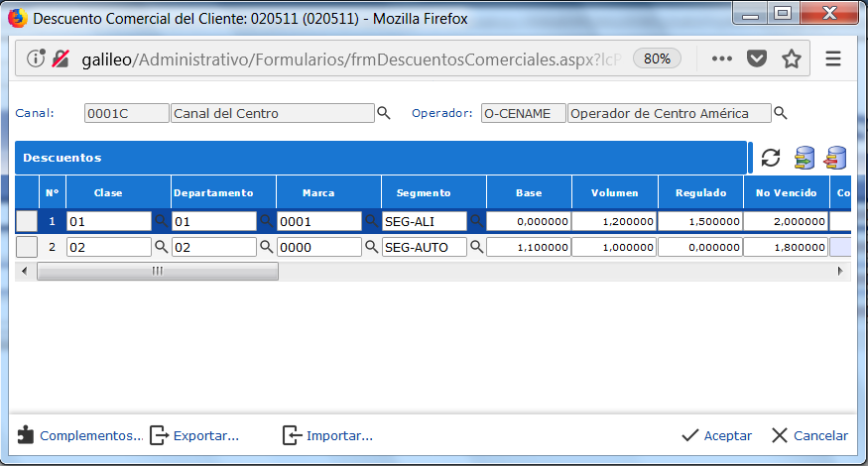Click the Marca column header
Image resolution: width=868 pixels, height=466 pixels.
(328, 192)
